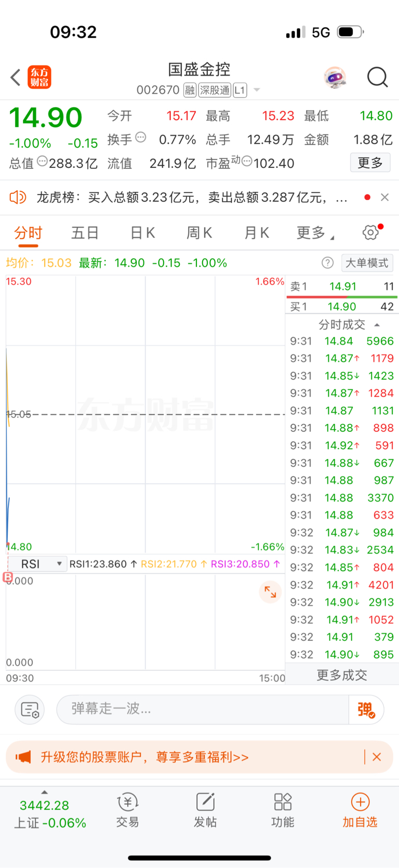The width and height of the screenshot is (399, 868).
Task: Tap the RSI1:23.860 value
Action: coord(103,564)
